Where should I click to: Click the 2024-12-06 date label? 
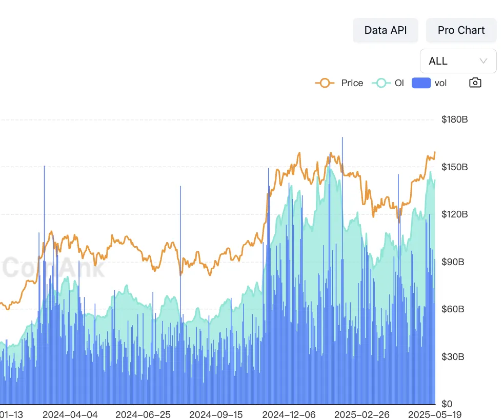point(289,415)
